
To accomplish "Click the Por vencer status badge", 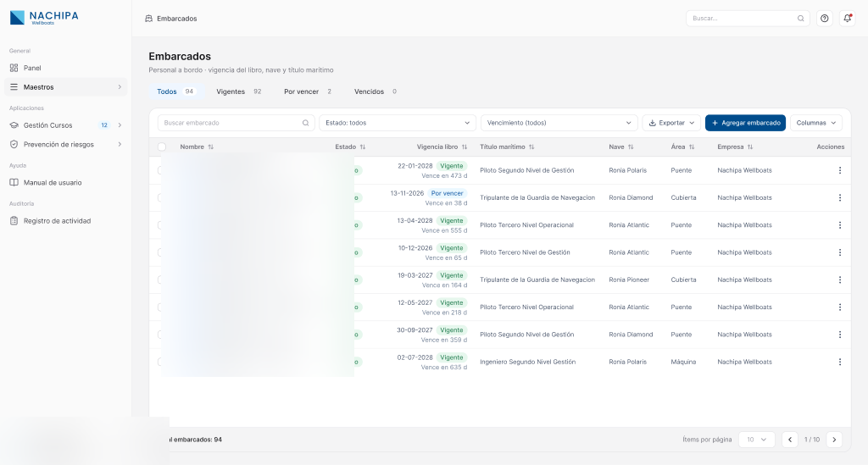I will coord(447,193).
